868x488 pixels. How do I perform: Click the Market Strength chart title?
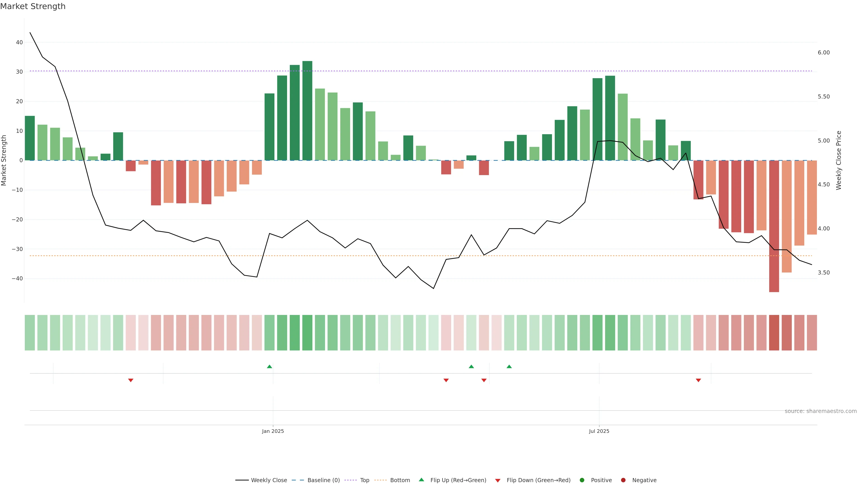(x=33, y=6)
